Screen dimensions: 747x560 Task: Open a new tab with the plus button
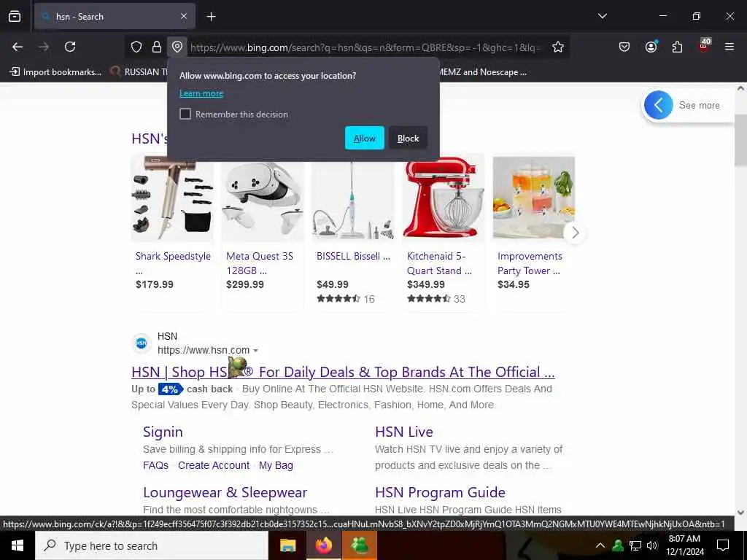[211, 17]
